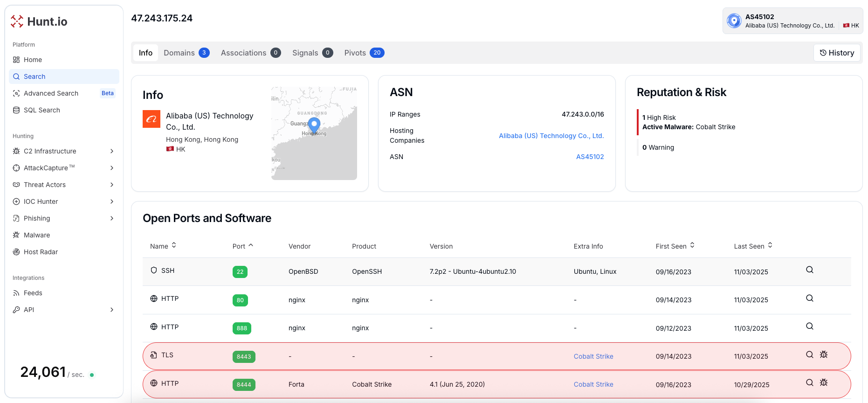The image size is (868, 403).
Task: Open Host Radar in sidebar
Action: [x=41, y=252]
